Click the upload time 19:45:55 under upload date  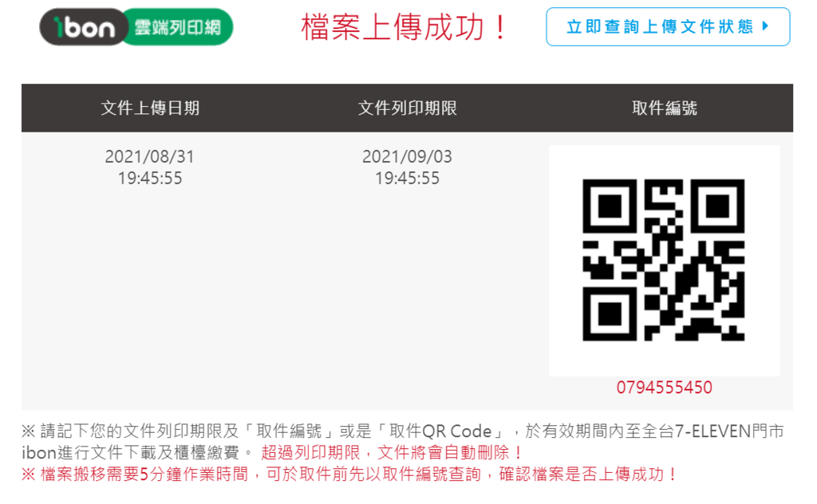(x=150, y=178)
